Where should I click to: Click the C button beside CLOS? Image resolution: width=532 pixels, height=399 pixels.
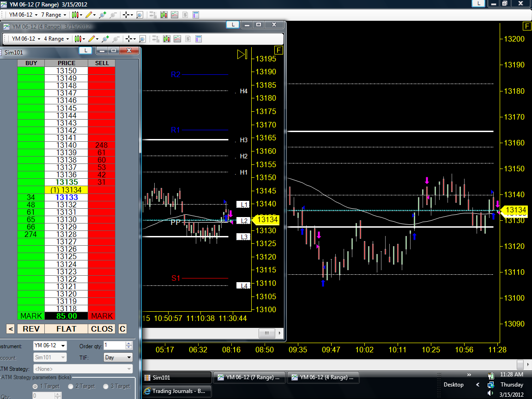122,329
